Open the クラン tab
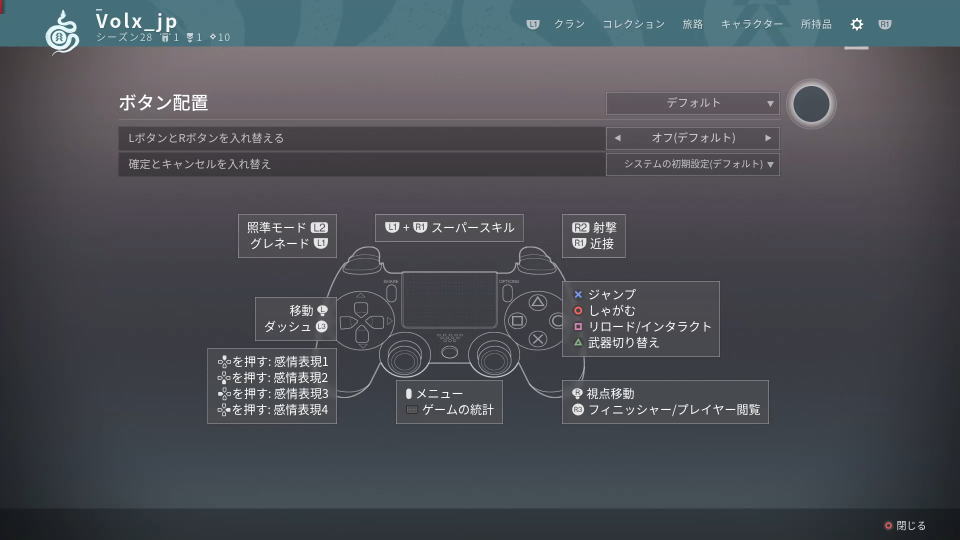The width and height of the screenshot is (960, 540). click(569, 24)
